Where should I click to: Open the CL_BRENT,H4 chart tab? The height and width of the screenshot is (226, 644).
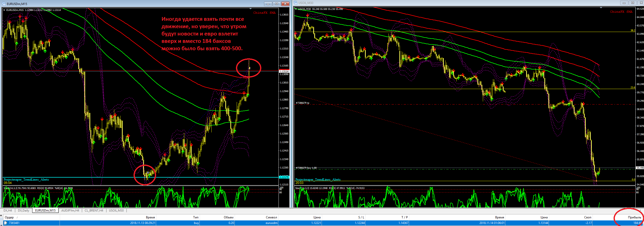pyautogui.click(x=94, y=211)
